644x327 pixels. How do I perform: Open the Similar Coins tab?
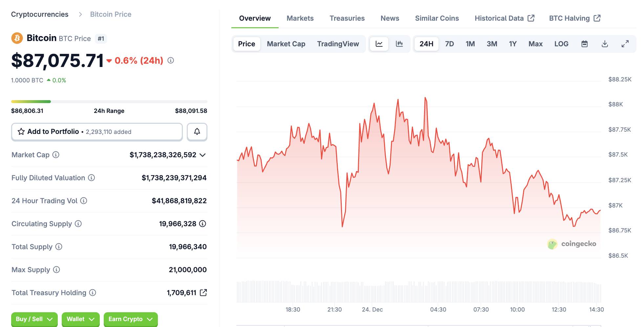437,18
